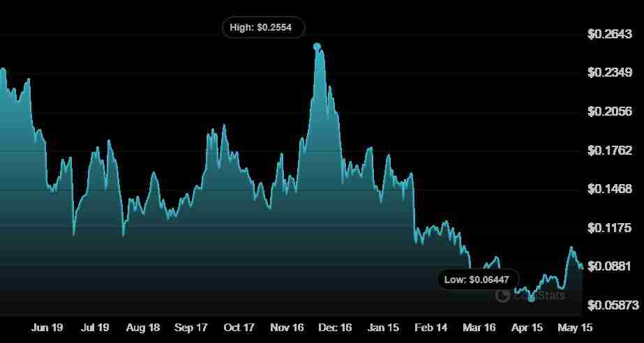Select the Jan 15 date label
The height and width of the screenshot is (343, 644).
[383, 327]
